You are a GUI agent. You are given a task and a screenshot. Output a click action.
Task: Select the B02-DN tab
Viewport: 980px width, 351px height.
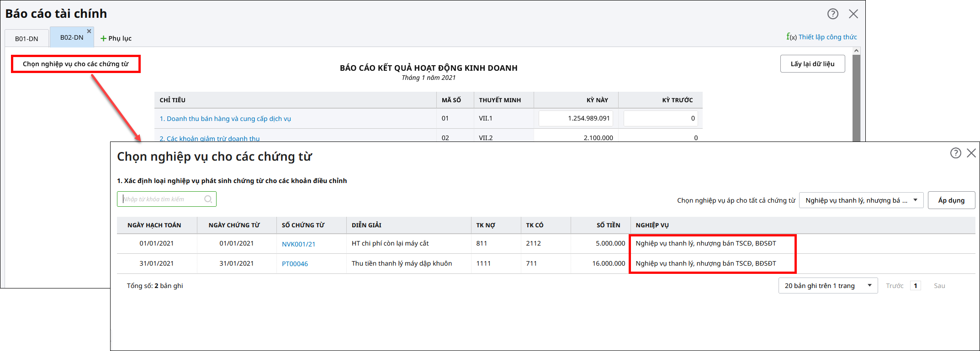[72, 37]
